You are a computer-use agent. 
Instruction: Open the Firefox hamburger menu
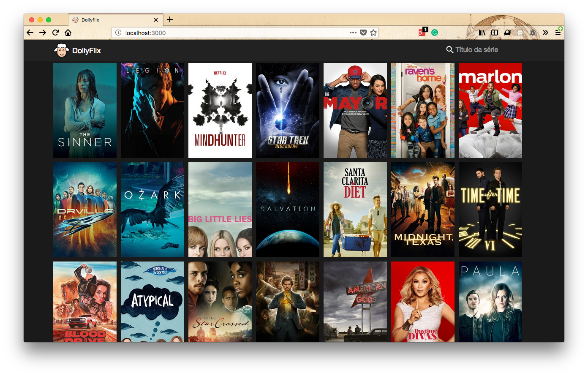point(558,33)
